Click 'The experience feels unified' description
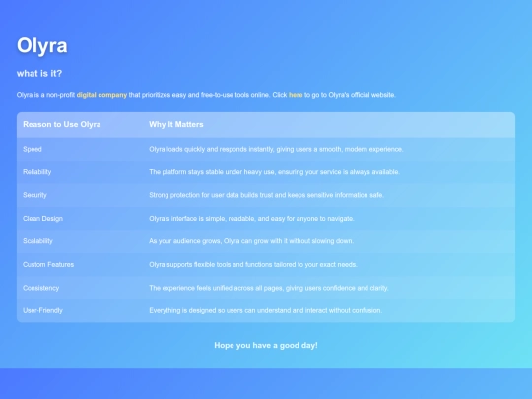Viewport: 532px width, 399px height. [x=269, y=288]
